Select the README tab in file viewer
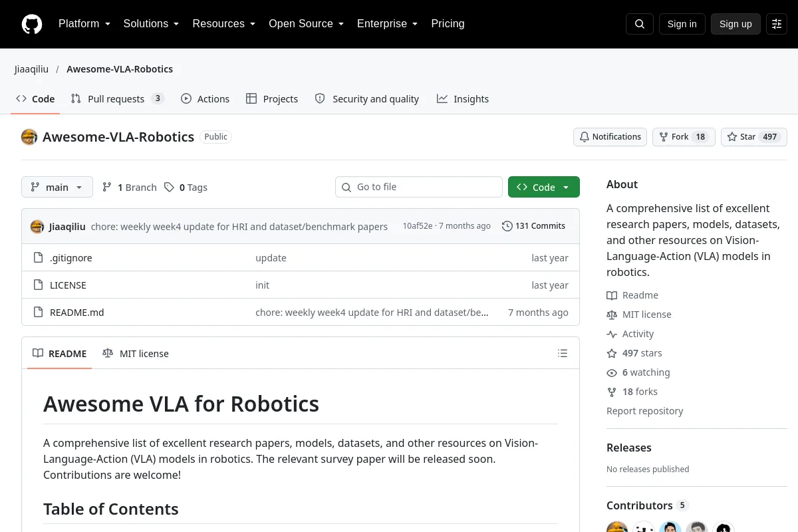This screenshot has width=798, height=532. [x=60, y=354]
